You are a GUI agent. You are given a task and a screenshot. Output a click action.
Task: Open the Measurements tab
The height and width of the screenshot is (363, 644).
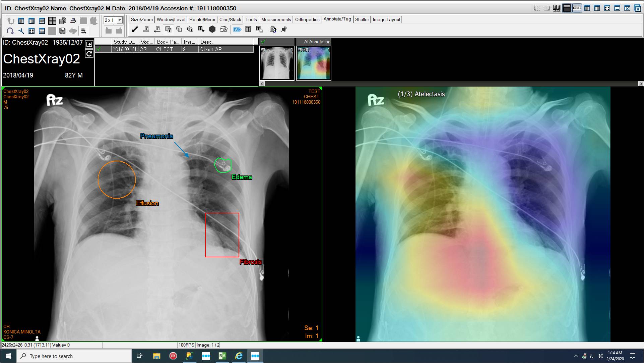pyautogui.click(x=276, y=19)
